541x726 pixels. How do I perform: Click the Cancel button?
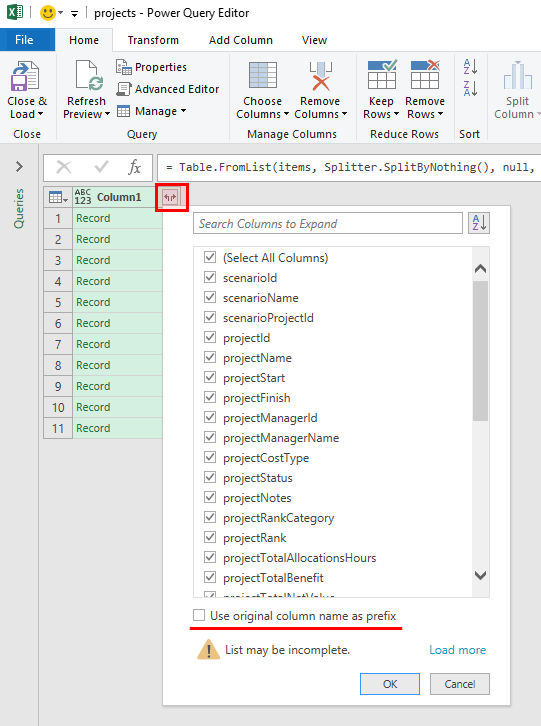coord(460,684)
